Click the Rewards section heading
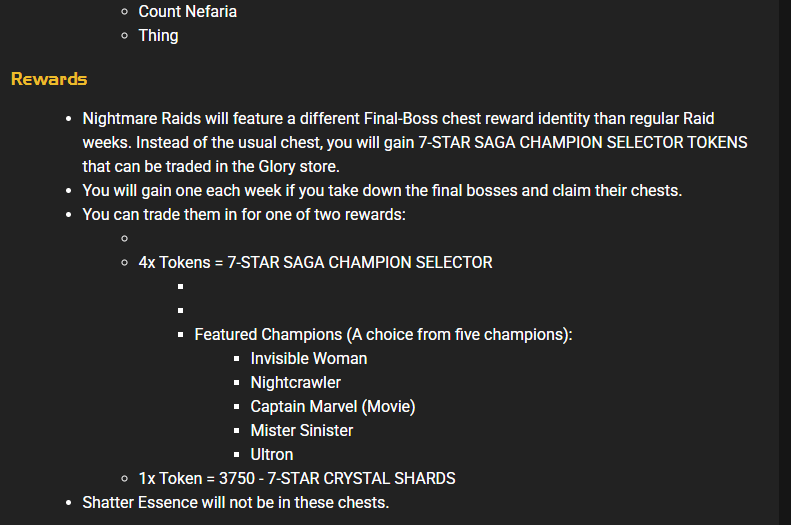The image size is (791, 525). click(x=49, y=79)
